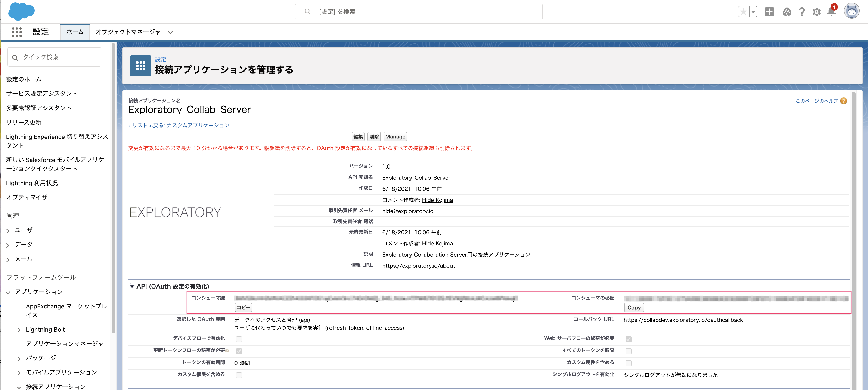Open 多要素認証アシスタント in sidebar

coord(39,108)
